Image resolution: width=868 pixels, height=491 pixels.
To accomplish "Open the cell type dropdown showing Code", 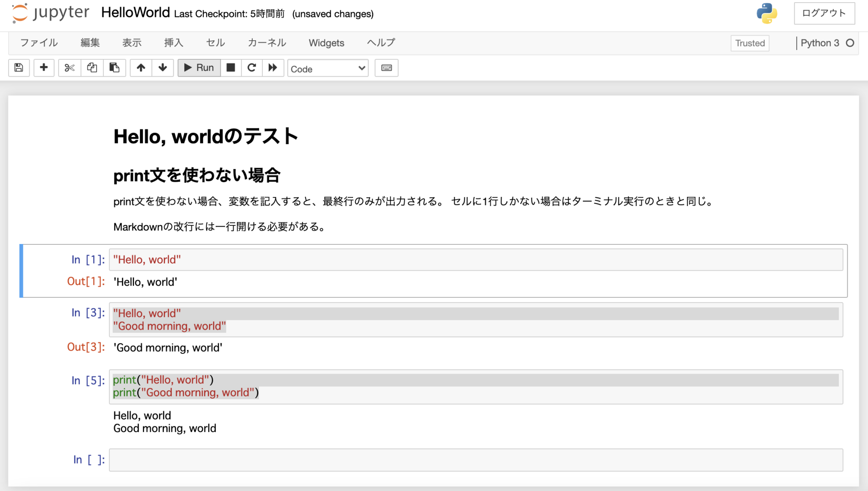I will (327, 68).
